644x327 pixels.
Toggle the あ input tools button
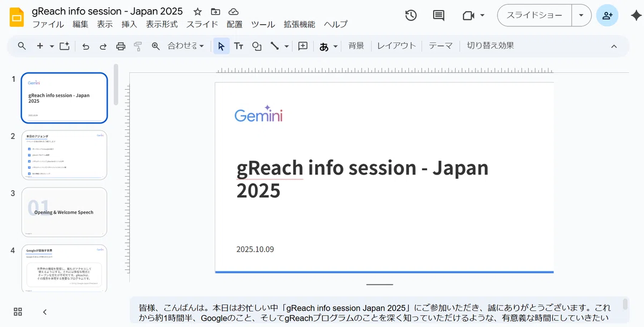coord(324,46)
